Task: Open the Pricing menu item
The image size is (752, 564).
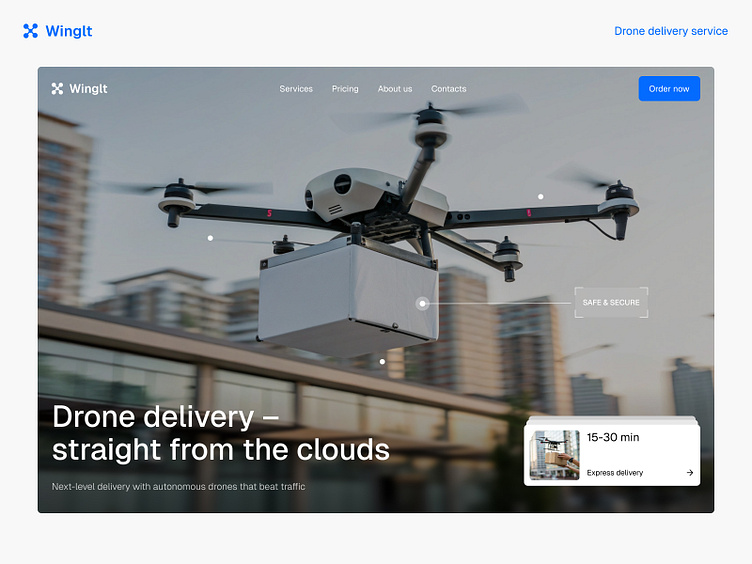Action: 345,89
